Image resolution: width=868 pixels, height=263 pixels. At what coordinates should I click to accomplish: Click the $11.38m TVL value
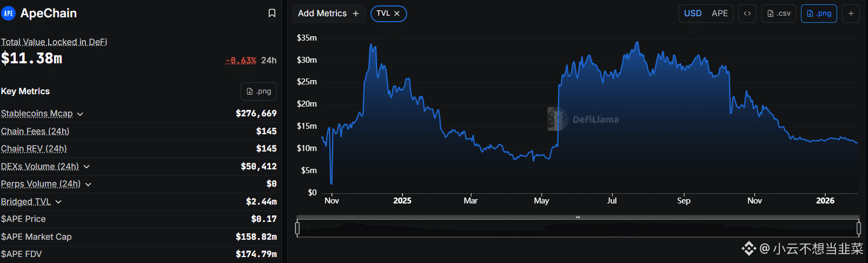click(x=32, y=58)
